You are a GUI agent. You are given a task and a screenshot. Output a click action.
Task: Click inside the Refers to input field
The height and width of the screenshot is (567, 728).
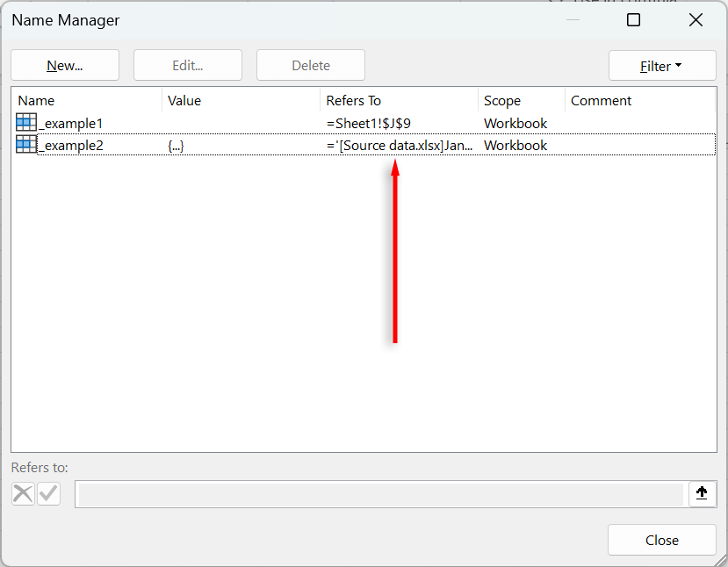379,495
